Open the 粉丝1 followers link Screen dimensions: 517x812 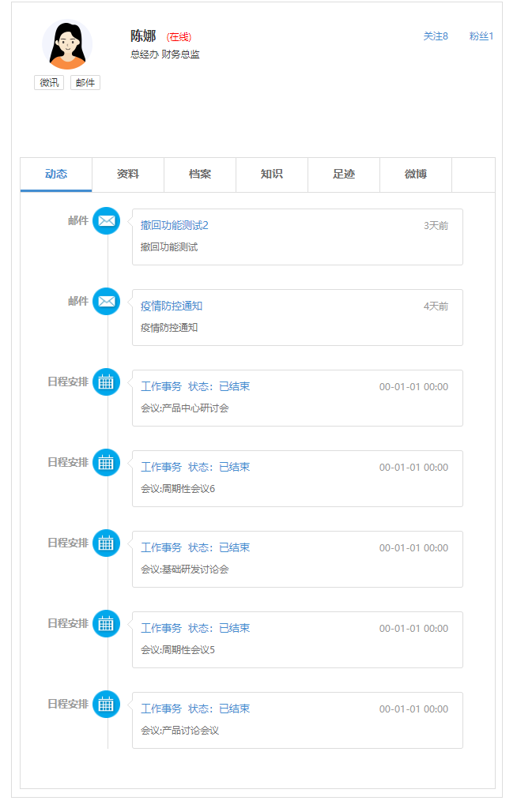(x=481, y=36)
